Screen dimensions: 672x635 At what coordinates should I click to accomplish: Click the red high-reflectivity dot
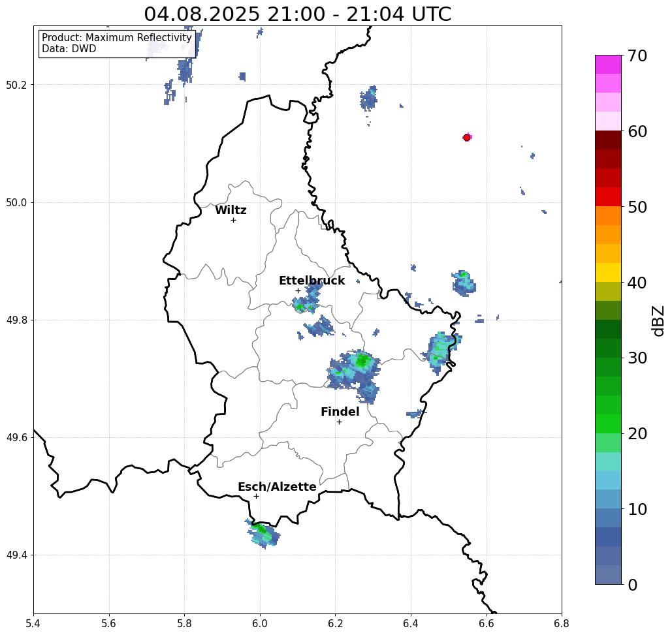(x=467, y=138)
